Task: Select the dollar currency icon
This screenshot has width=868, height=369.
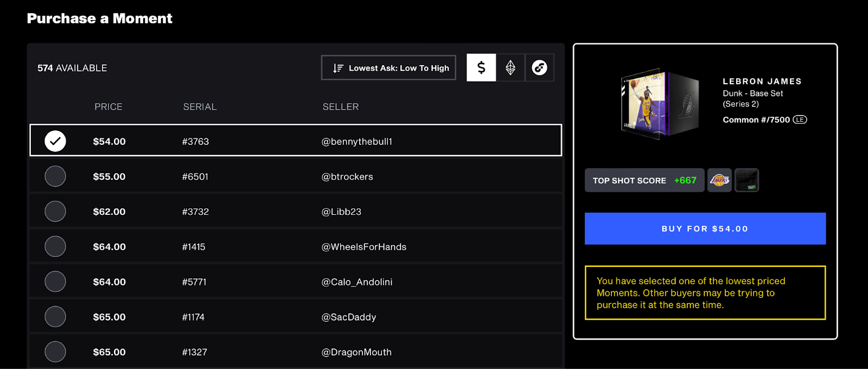Action: [x=481, y=68]
